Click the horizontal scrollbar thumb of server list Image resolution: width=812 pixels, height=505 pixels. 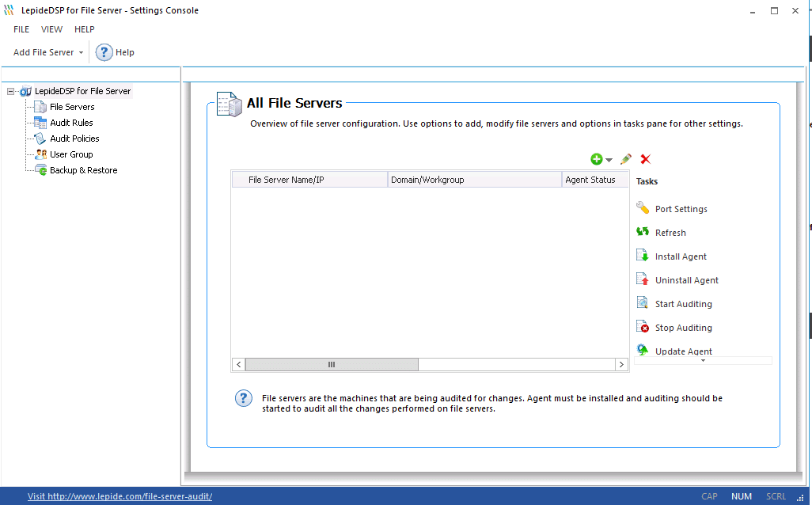[332, 365]
